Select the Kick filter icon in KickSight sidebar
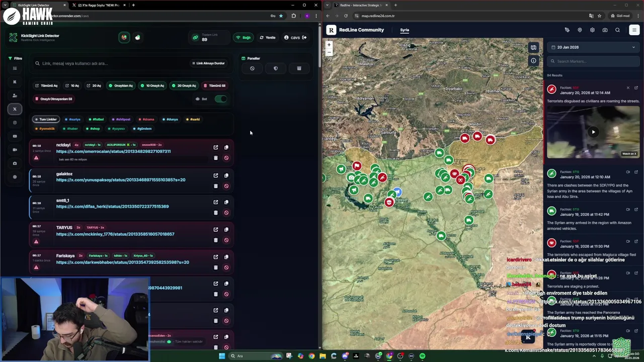This screenshot has height=362, width=644. 15,81
